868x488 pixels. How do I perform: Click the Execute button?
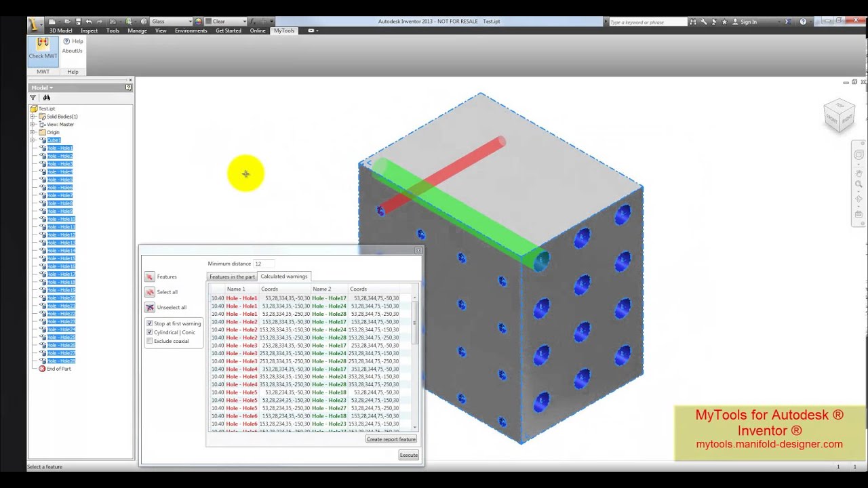pos(409,455)
